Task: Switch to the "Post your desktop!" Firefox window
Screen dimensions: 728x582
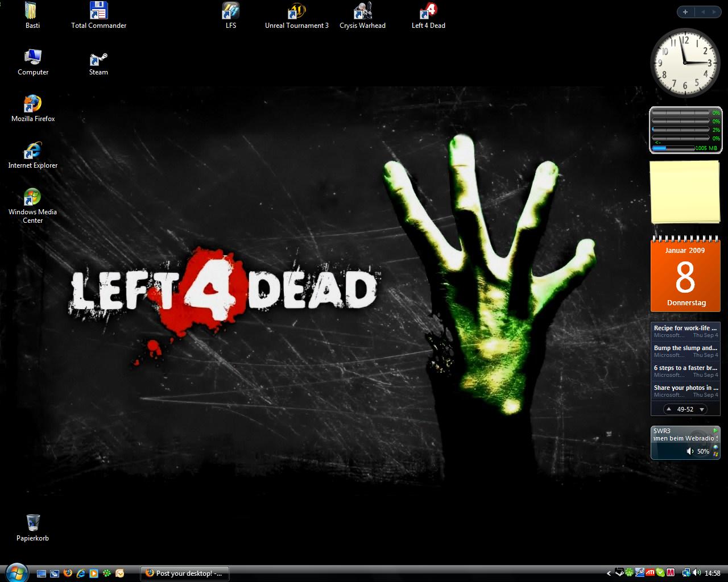Action: click(x=185, y=573)
